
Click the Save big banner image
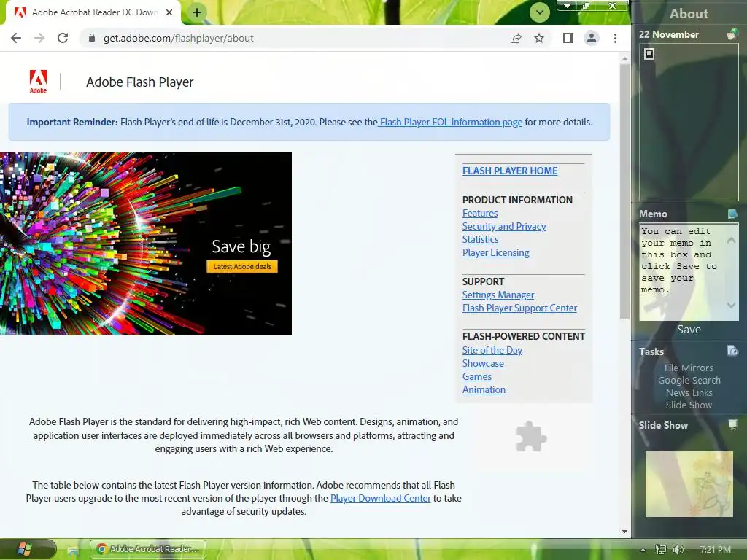pos(146,244)
